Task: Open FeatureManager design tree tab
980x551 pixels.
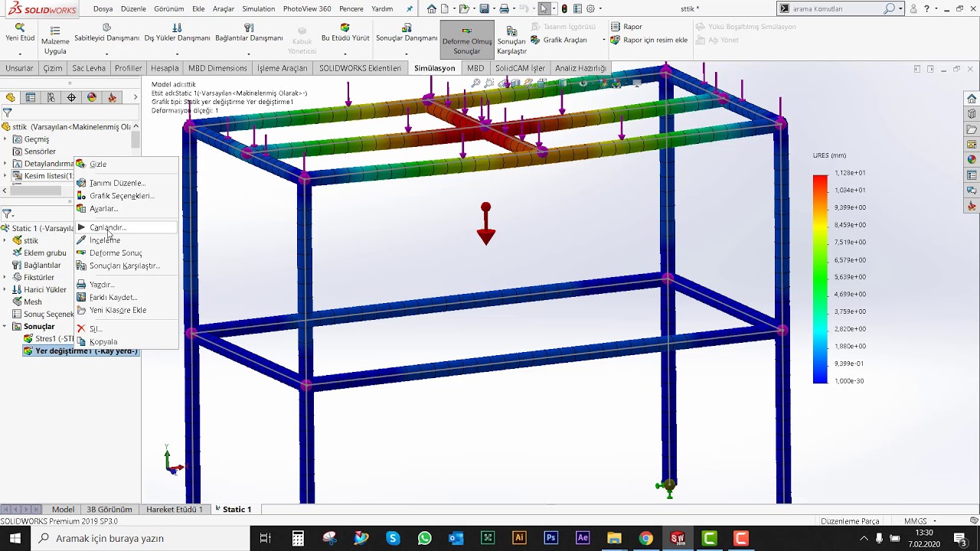Action: pos(10,97)
